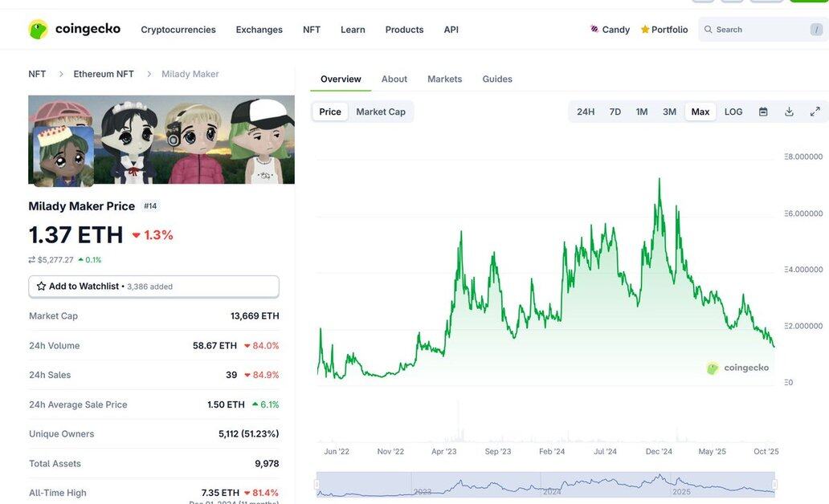Image resolution: width=829 pixels, height=504 pixels.
Task: Click the calendar date-range icon
Action: tap(763, 112)
